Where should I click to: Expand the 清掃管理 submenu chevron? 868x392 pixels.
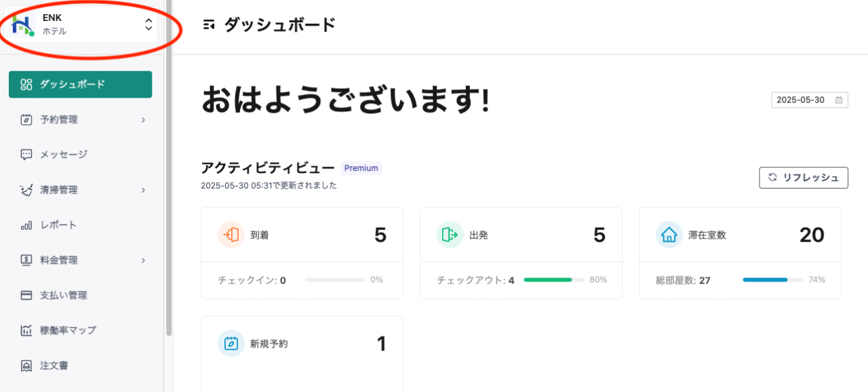(x=143, y=190)
